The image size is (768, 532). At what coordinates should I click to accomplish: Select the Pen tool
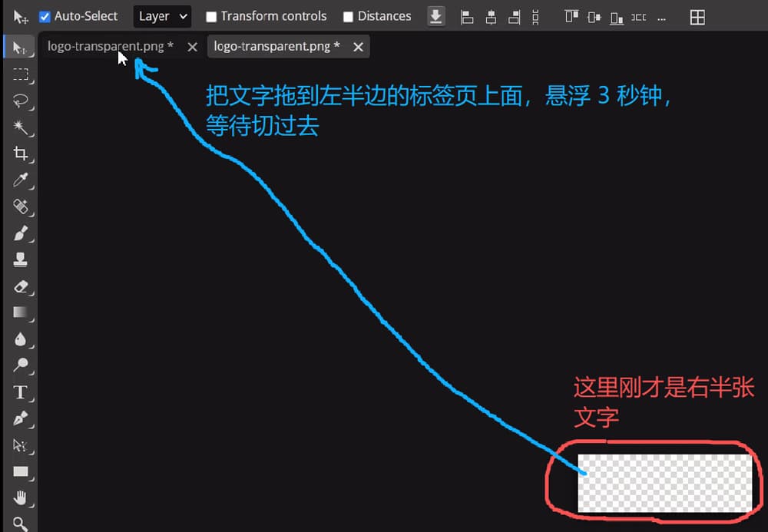20,418
